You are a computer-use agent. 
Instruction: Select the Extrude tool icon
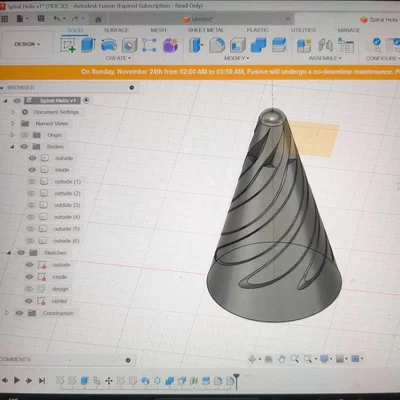[x=88, y=45]
